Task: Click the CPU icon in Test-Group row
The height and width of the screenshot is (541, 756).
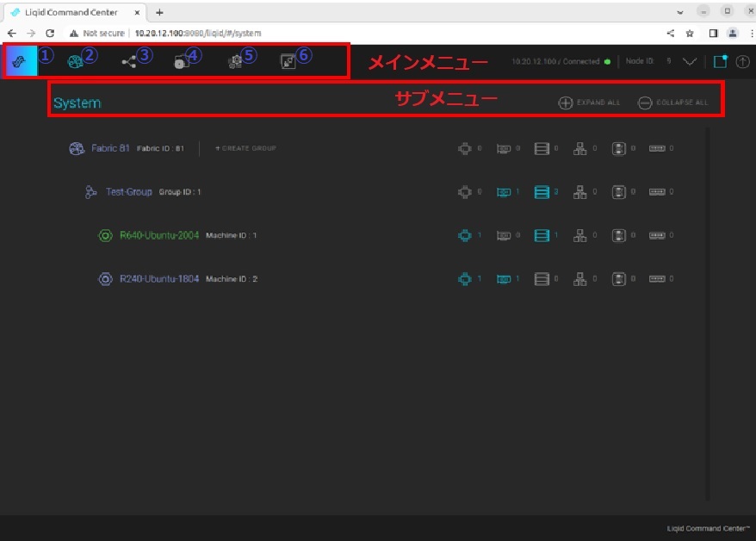Action: [x=465, y=192]
